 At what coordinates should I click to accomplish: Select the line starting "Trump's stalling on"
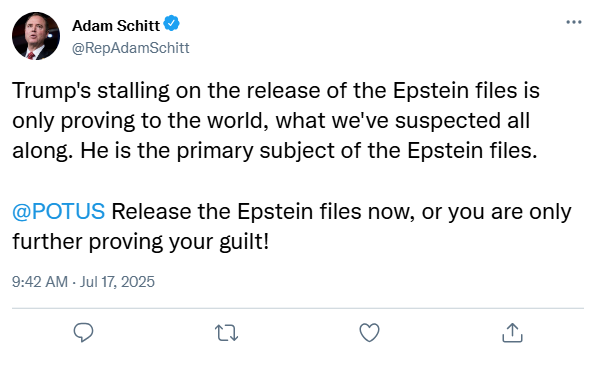tap(276, 91)
